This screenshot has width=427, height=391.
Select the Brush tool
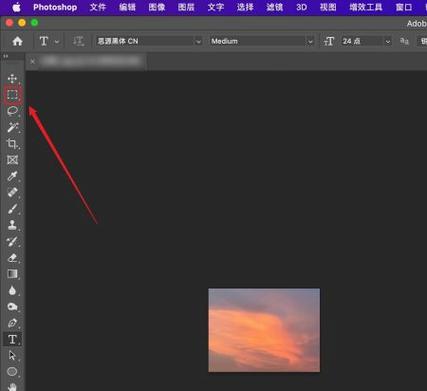12,209
